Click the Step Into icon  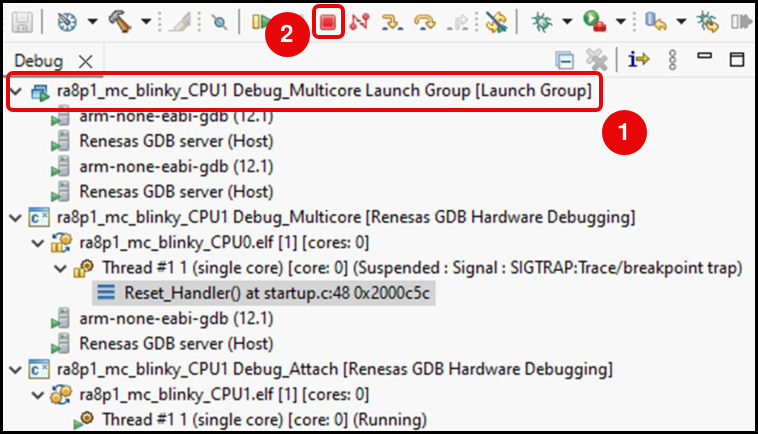[392, 22]
